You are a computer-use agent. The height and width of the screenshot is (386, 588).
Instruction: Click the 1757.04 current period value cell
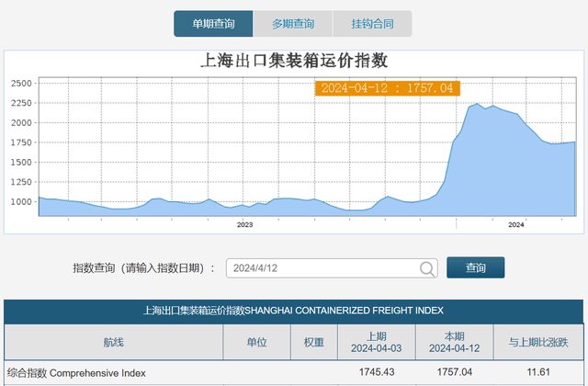[454, 373]
